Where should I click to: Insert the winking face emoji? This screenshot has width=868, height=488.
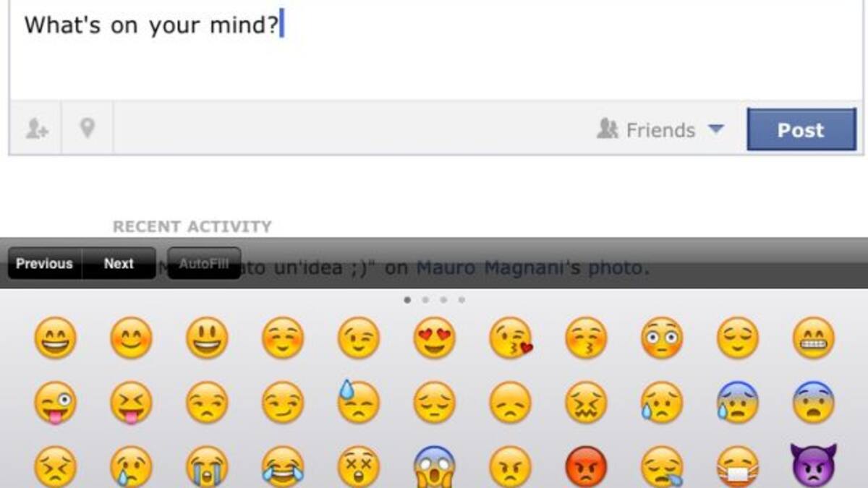[359, 338]
